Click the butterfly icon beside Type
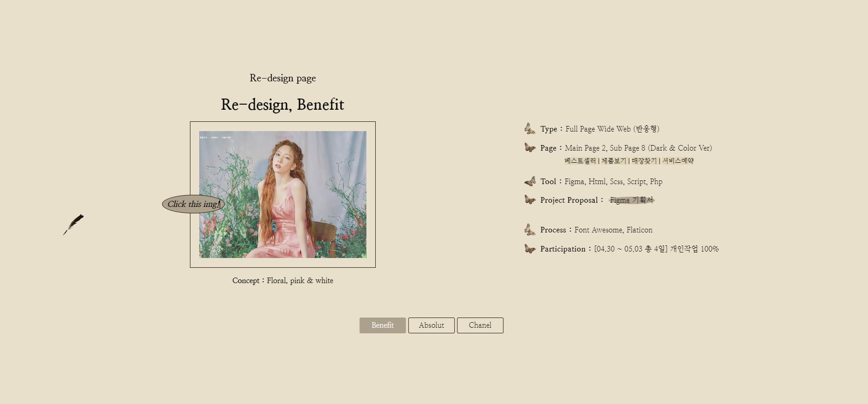Image resolution: width=868 pixels, height=404 pixels. 530,129
